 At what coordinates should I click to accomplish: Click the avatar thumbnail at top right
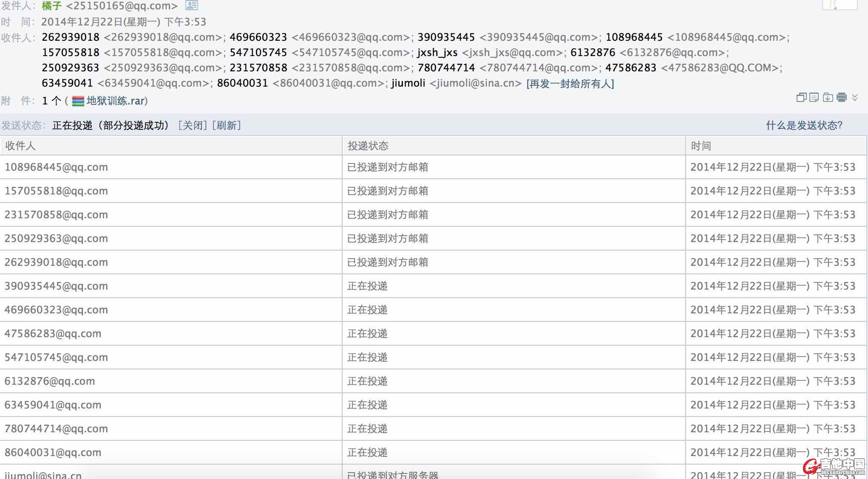pos(839,5)
